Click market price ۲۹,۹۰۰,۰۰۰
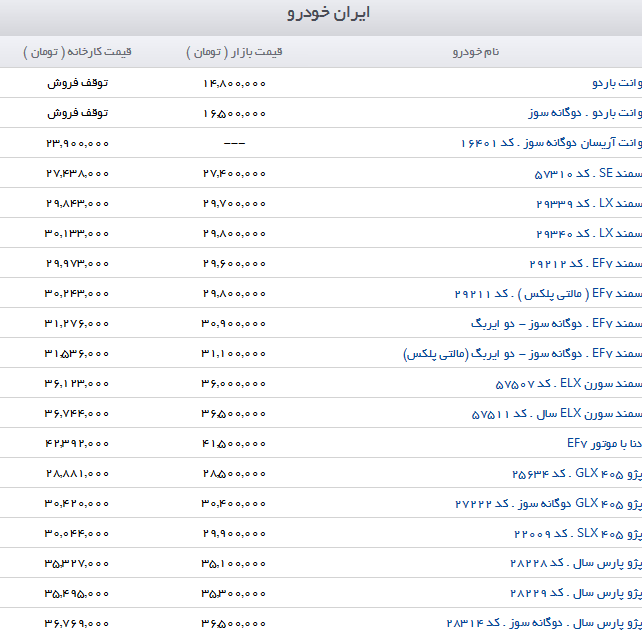The height and width of the screenshot is (631, 642). click(234, 534)
